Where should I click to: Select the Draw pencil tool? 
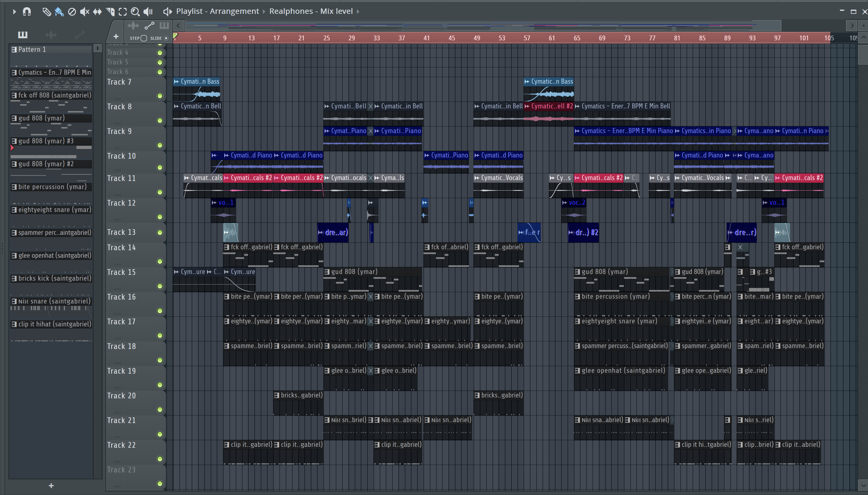pos(46,12)
